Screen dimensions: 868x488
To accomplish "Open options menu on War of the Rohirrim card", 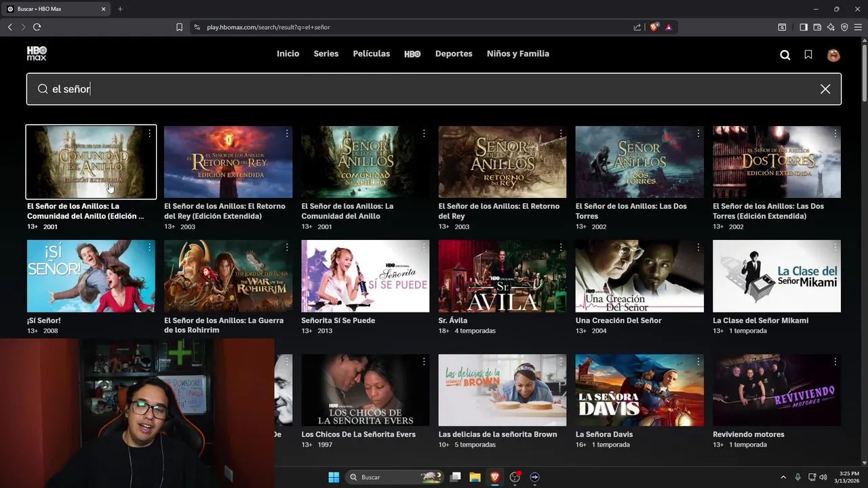I will pyautogui.click(x=287, y=248).
